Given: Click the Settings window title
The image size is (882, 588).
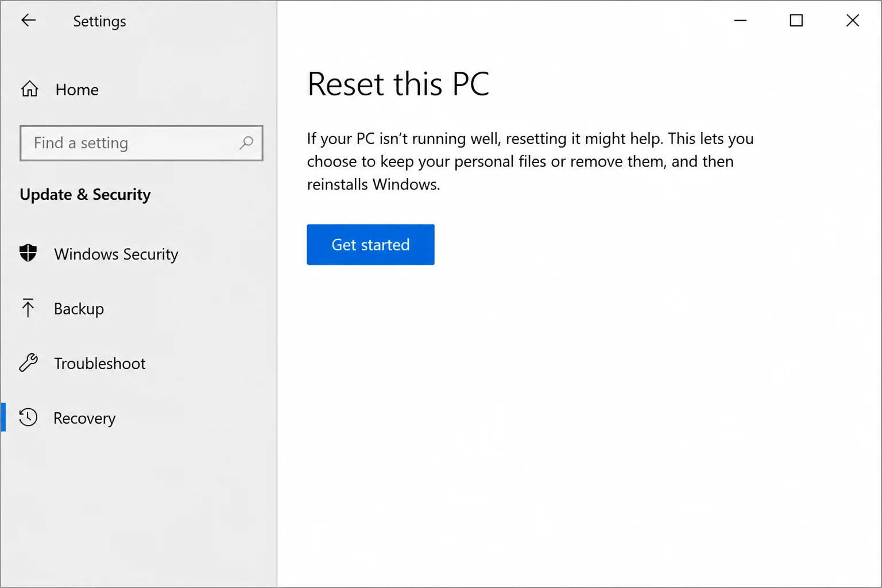Looking at the screenshot, I should (x=99, y=21).
